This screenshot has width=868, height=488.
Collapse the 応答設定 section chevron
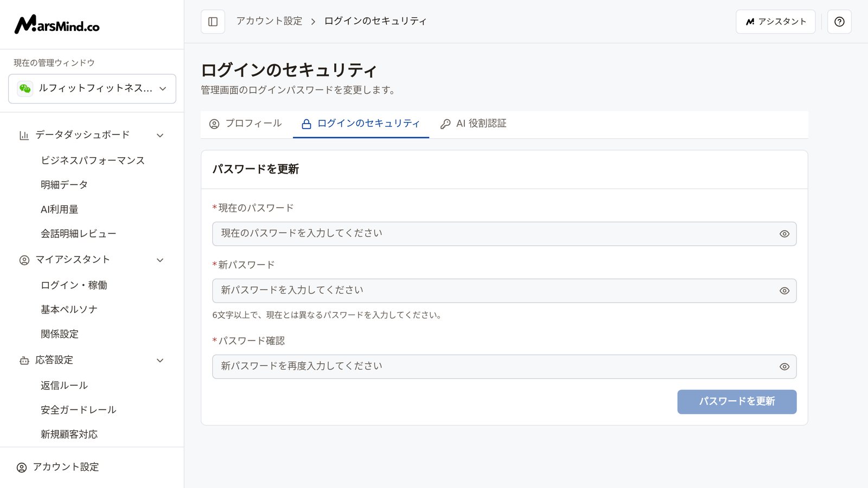coord(160,361)
